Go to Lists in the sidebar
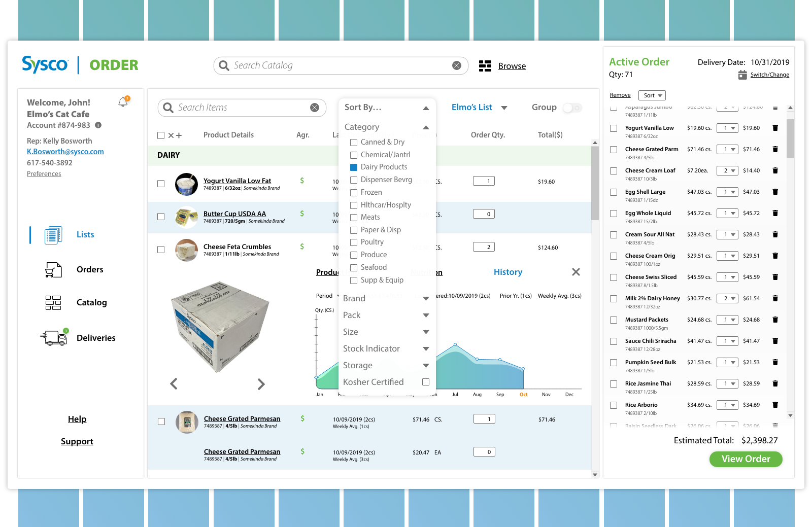 85,235
